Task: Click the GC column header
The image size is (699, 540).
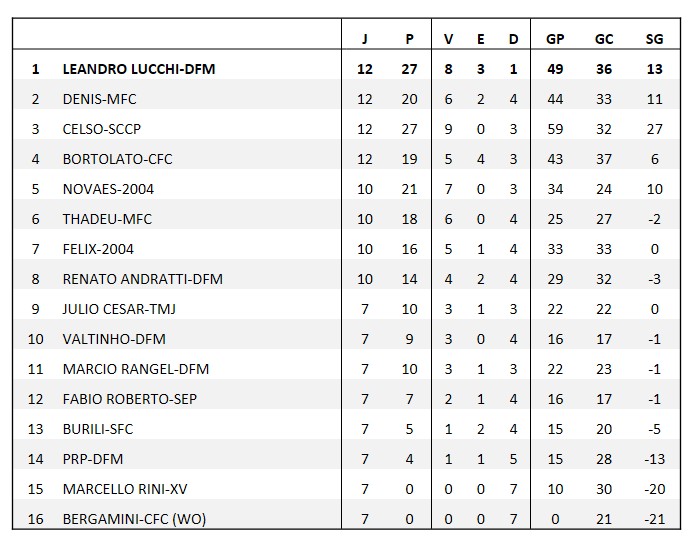Action: pyautogui.click(x=604, y=39)
